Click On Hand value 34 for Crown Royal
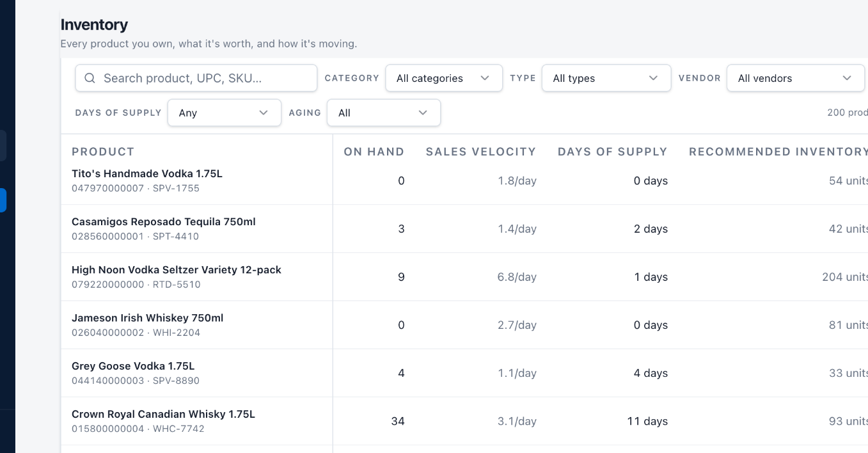The height and width of the screenshot is (453, 868). point(398,421)
